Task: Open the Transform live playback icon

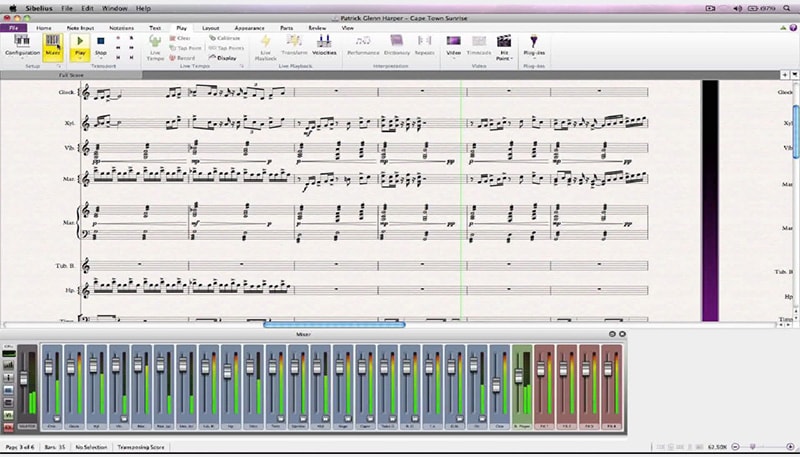Action: [x=294, y=41]
